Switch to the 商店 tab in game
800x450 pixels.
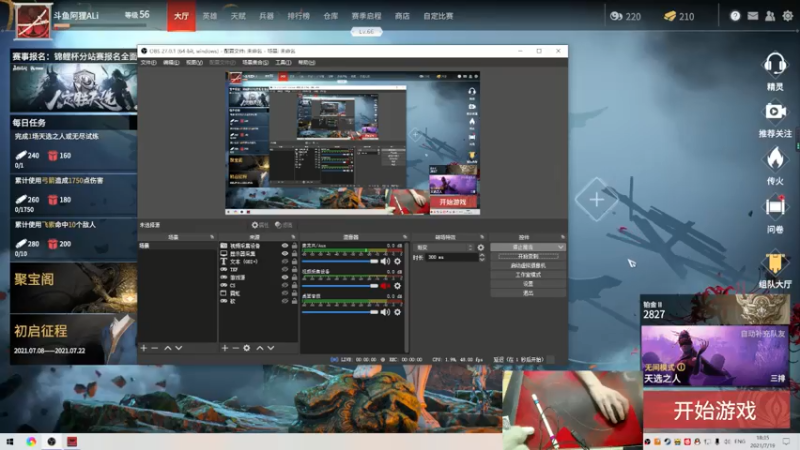click(x=402, y=16)
